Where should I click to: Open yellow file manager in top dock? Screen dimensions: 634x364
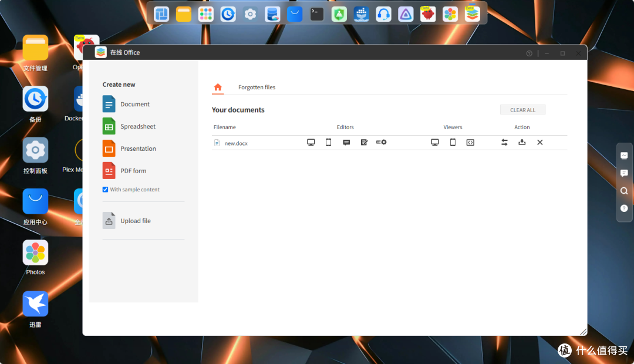(184, 14)
